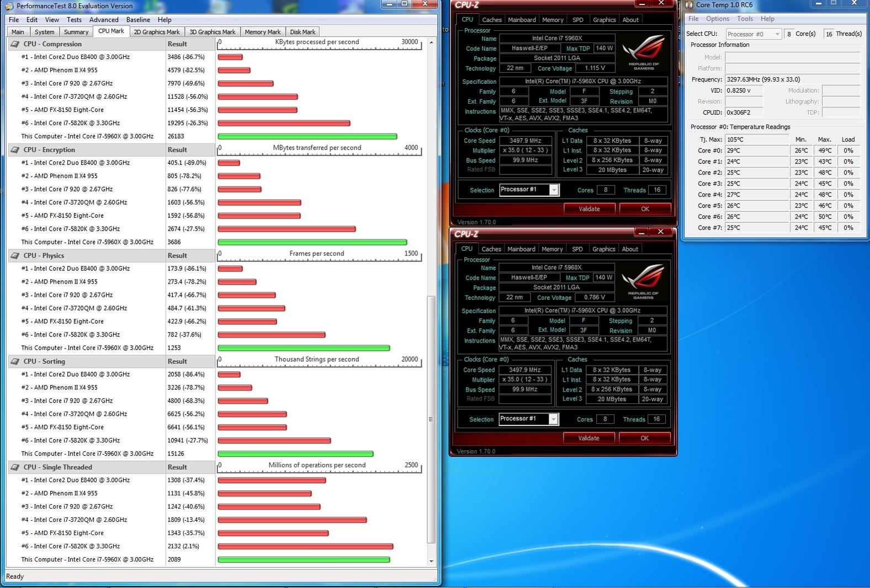Click the Frequency field in Core Temp
Viewport: 870px width, 588px height.
792,79
